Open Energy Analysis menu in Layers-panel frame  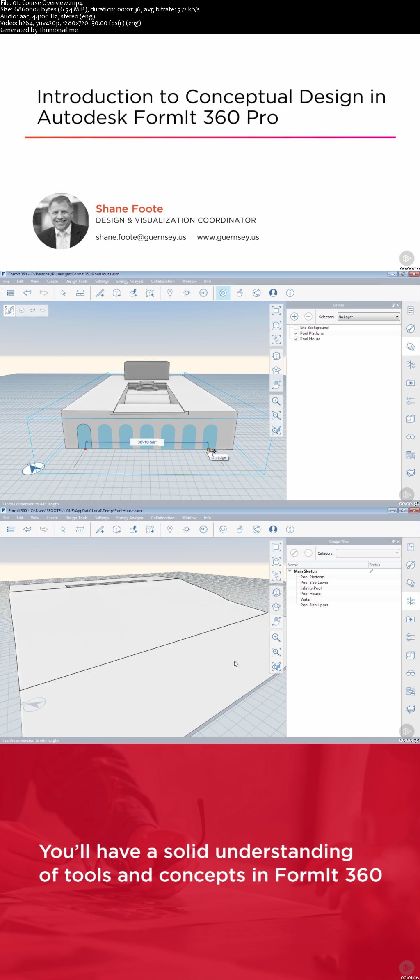130,281
